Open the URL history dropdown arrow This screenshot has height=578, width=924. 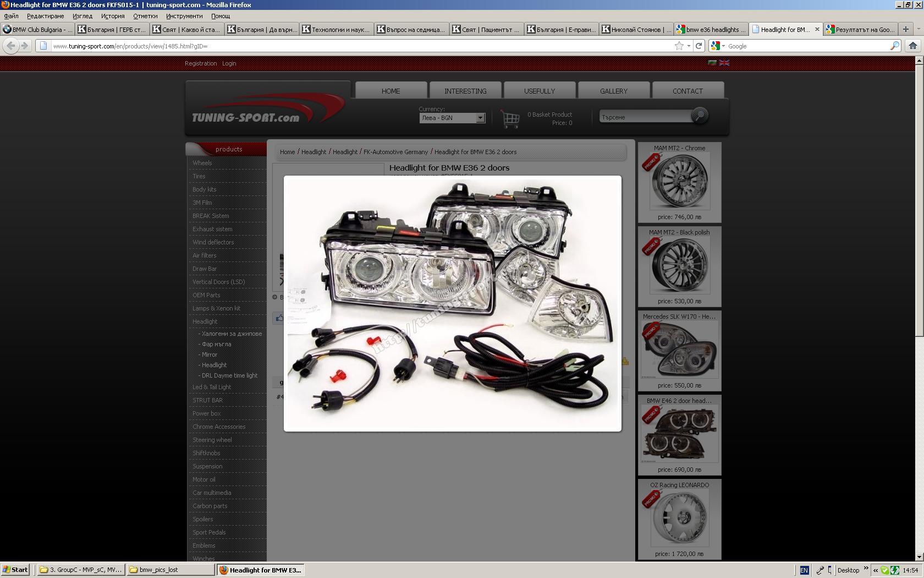(689, 46)
